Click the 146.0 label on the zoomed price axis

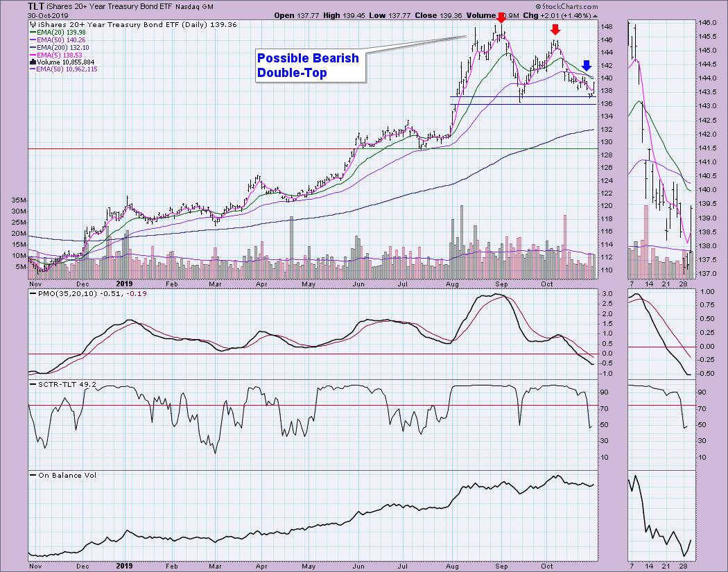[x=709, y=23]
